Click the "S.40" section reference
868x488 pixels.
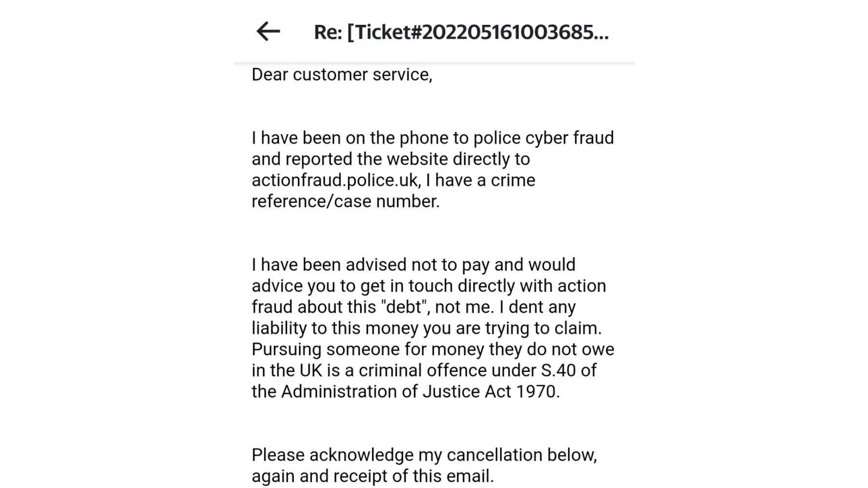[558, 370]
